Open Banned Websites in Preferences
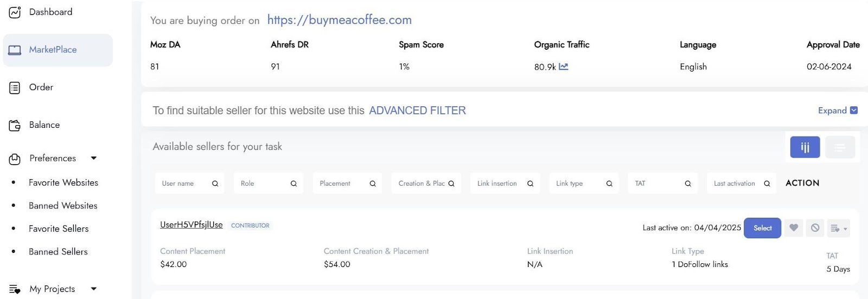The image size is (868, 299). pyautogui.click(x=63, y=206)
